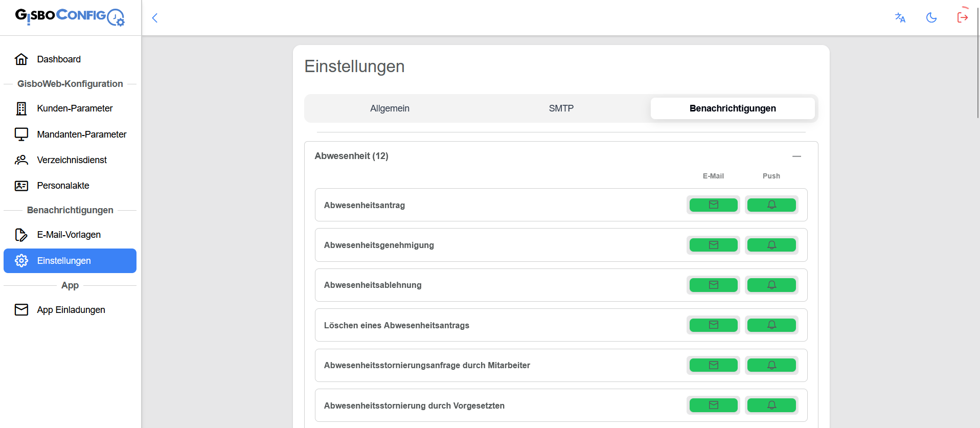Toggle Push for Abwesenheitsstornierungsanfrage durch Mitarbeiter

click(771, 365)
